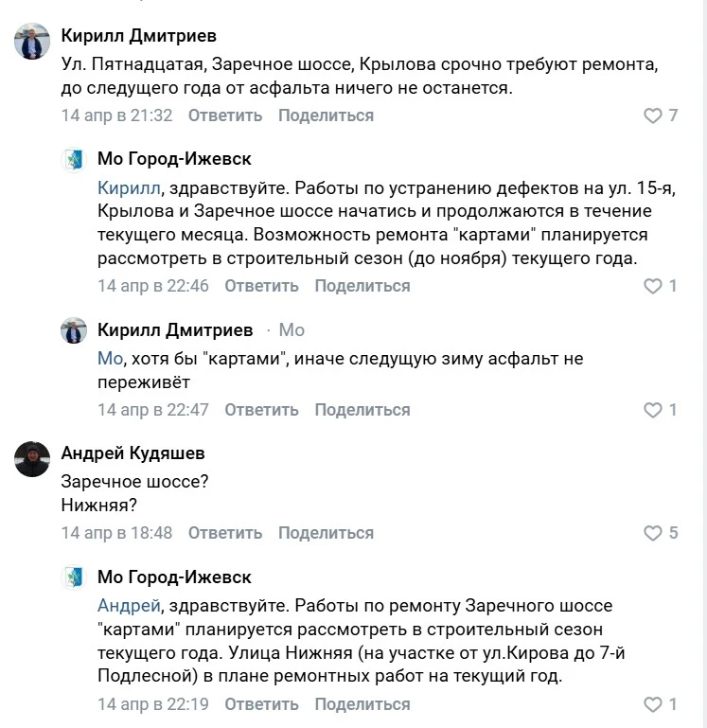Screen dimensions: 707x728
Task: Reply to Мо Город-Ижевск comment from 22:46
Action: (261, 286)
